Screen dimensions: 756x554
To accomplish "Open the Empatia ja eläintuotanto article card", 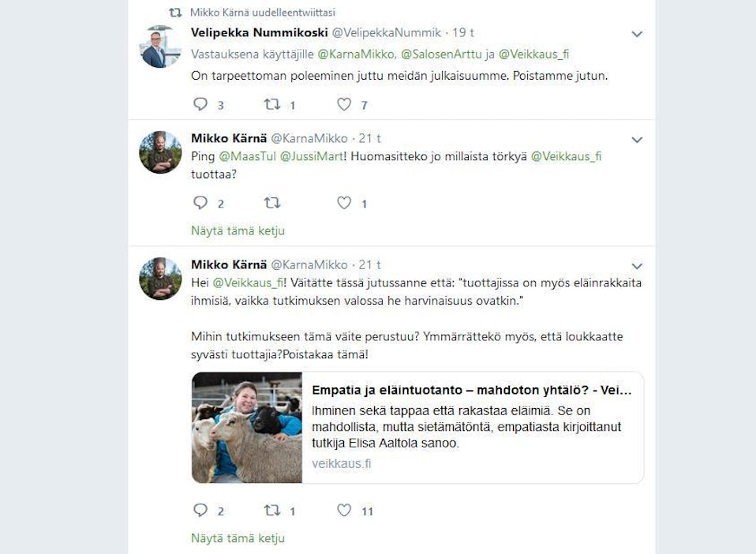I will point(417,428).
